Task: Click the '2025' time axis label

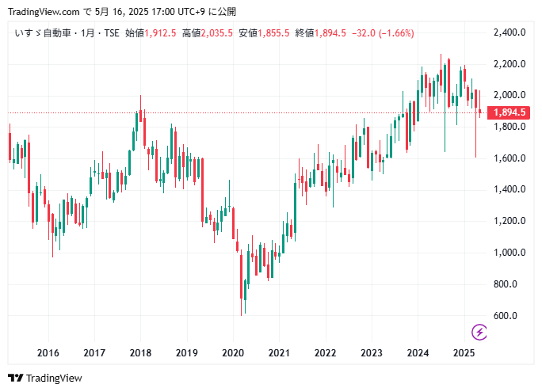Action: tap(464, 353)
